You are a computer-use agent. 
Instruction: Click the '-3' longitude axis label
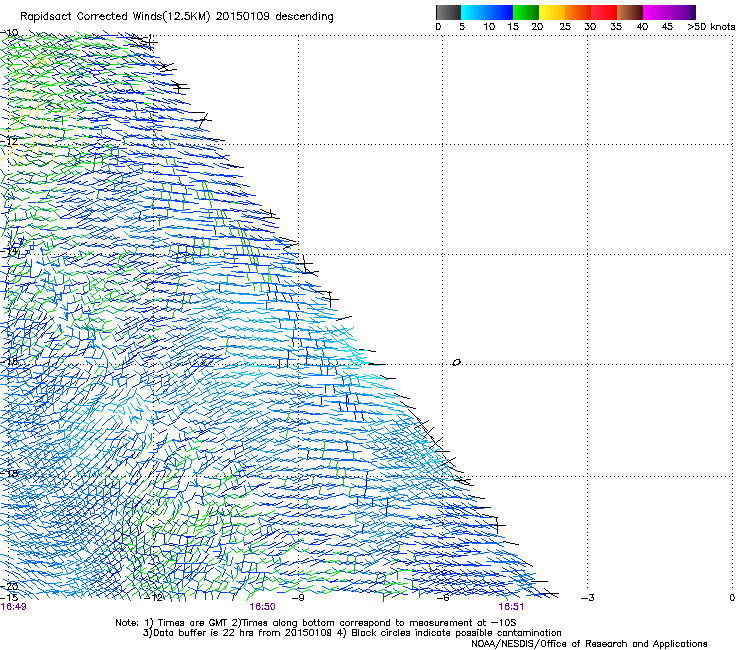tap(587, 598)
